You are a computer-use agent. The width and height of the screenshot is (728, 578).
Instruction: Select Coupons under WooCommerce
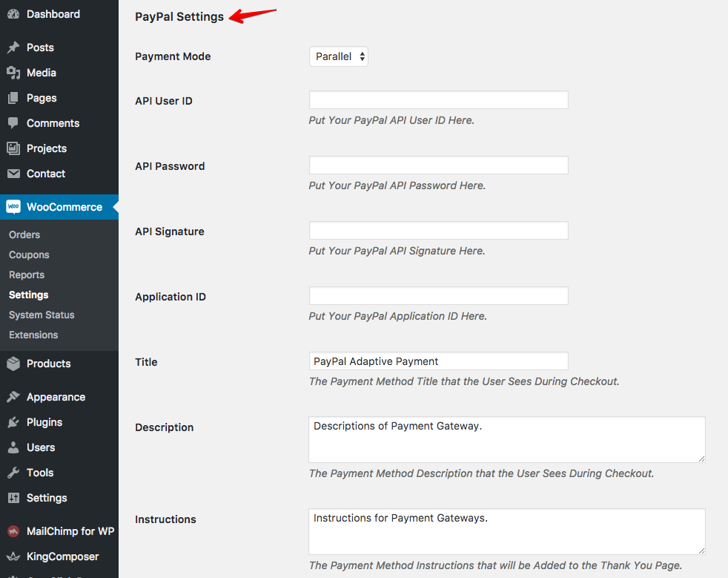[28, 254]
